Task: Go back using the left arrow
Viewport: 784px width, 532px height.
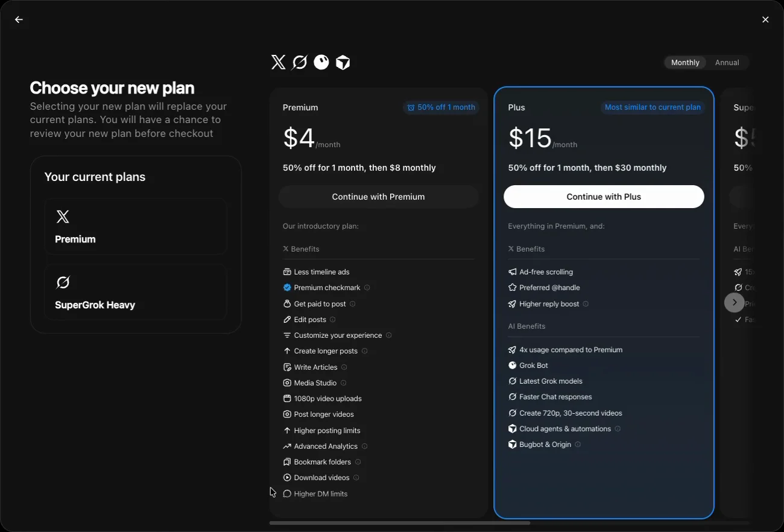Action: pyautogui.click(x=19, y=20)
